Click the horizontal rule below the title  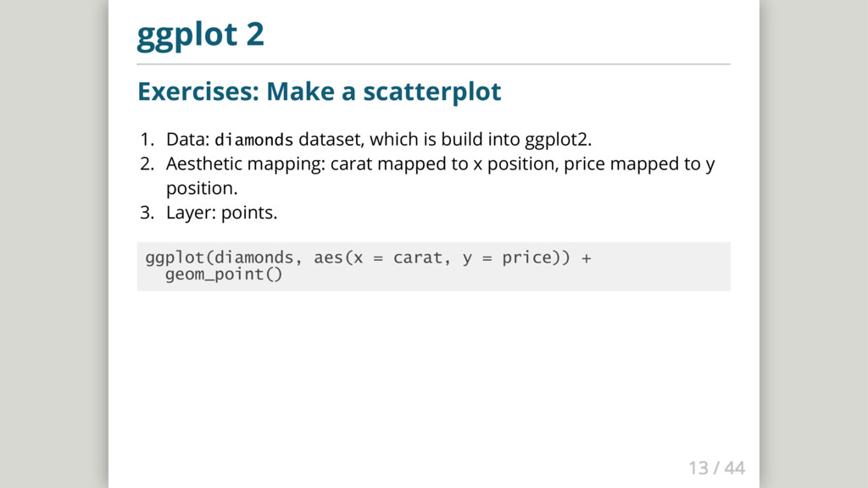click(x=433, y=64)
